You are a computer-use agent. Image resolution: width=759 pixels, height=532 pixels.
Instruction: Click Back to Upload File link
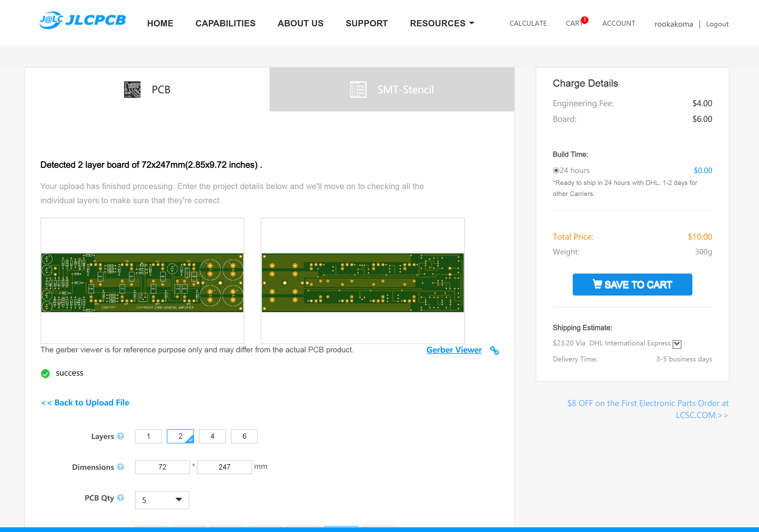click(x=85, y=403)
